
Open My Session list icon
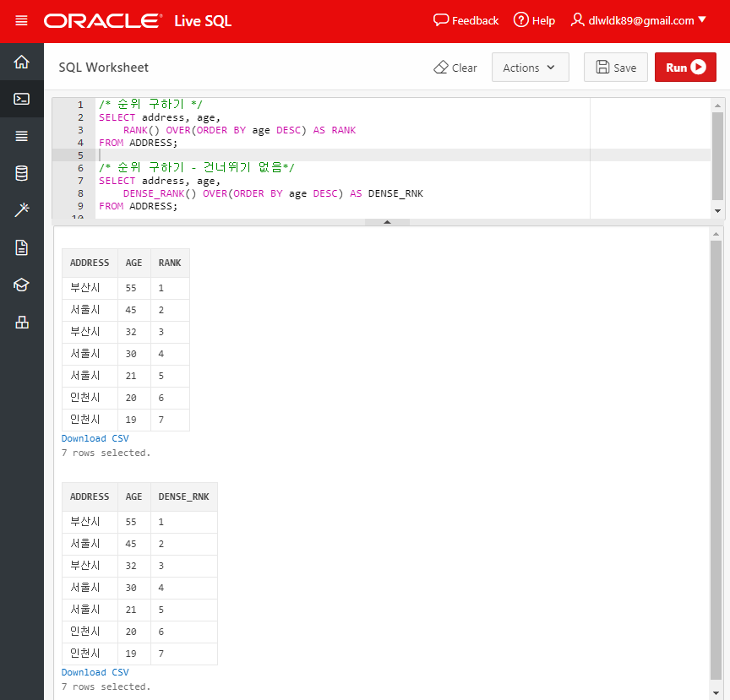(21, 136)
